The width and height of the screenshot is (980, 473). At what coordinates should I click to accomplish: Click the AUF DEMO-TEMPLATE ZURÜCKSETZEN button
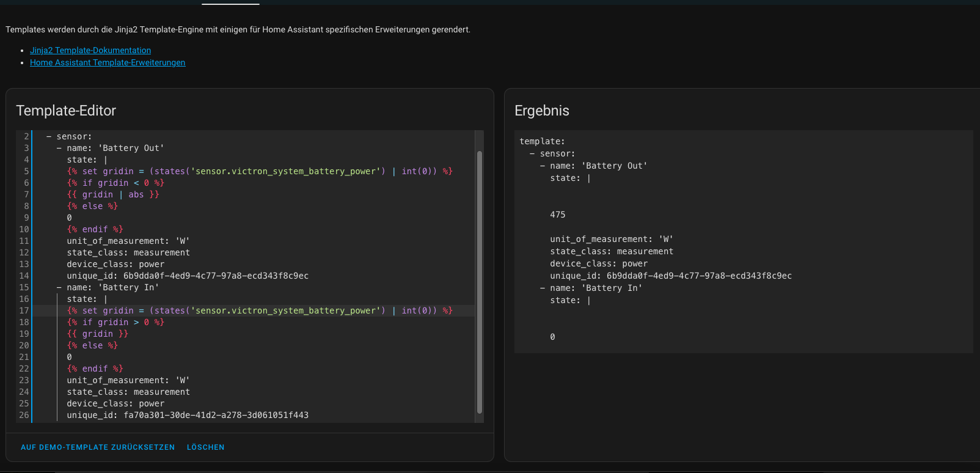click(98, 447)
